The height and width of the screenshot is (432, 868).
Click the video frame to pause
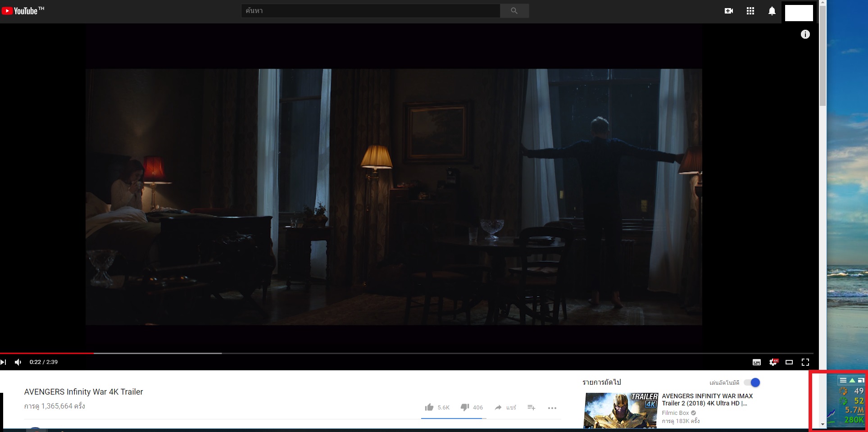click(394, 197)
